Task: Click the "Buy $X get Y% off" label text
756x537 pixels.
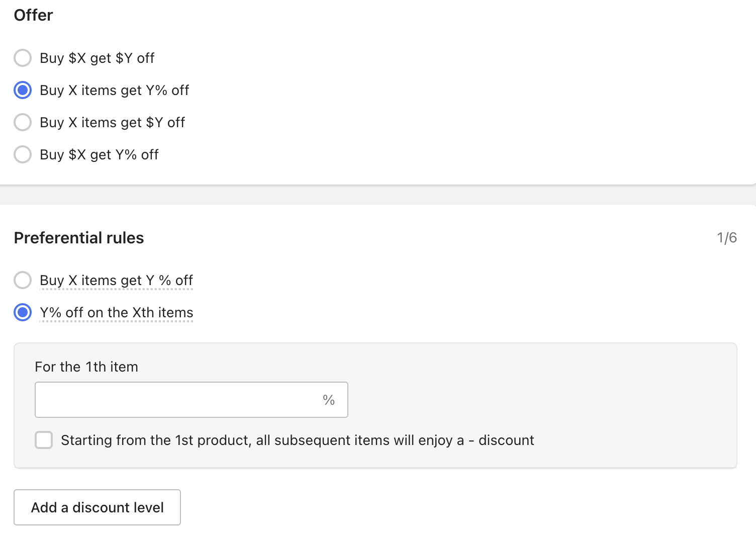Action: [x=99, y=154]
